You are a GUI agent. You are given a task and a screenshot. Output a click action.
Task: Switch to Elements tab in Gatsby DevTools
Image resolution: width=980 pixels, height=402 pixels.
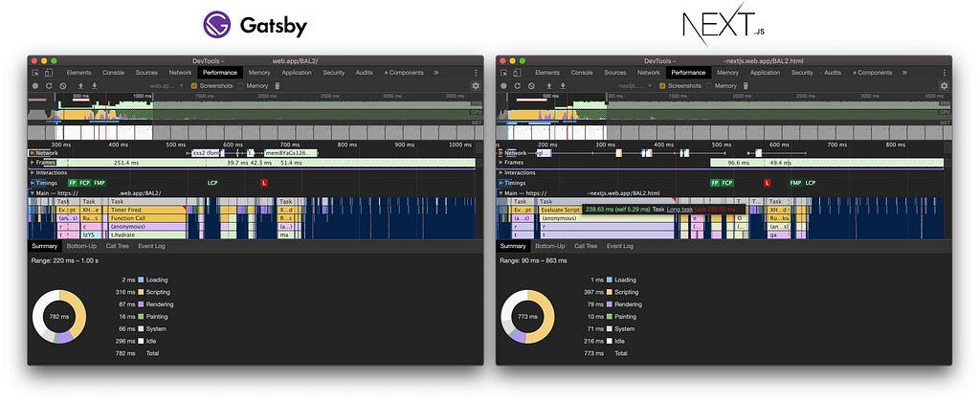[x=78, y=73]
